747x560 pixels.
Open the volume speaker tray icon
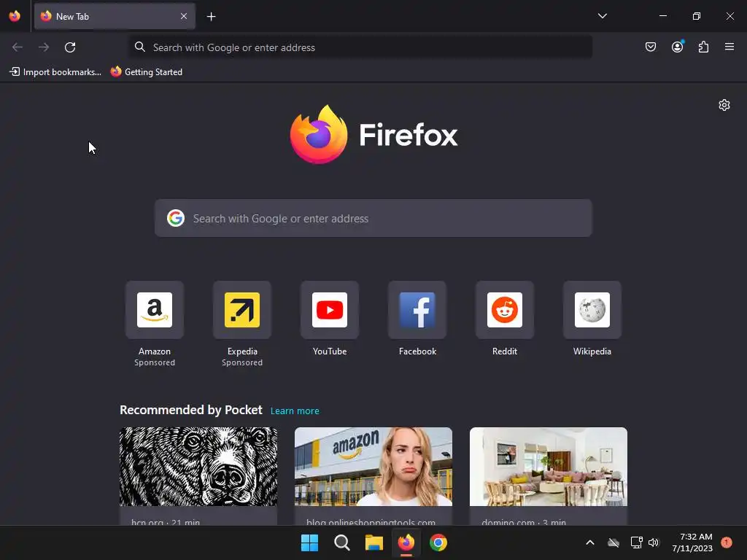(654, 542)
